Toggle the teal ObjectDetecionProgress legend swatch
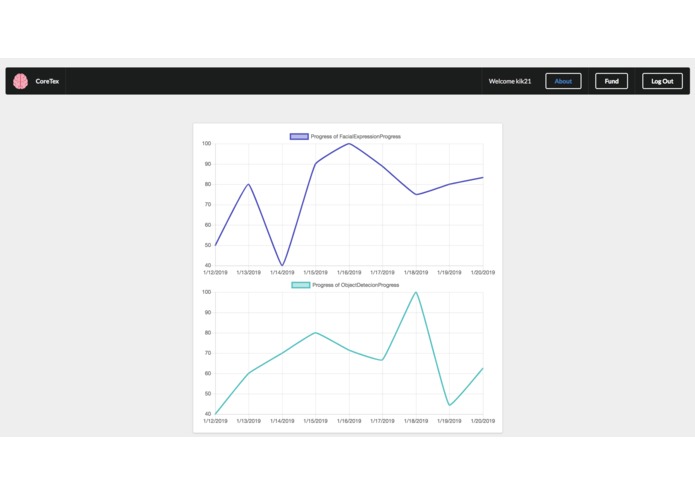The height and width of the screenshot is (494, 695). click(301, 285)
